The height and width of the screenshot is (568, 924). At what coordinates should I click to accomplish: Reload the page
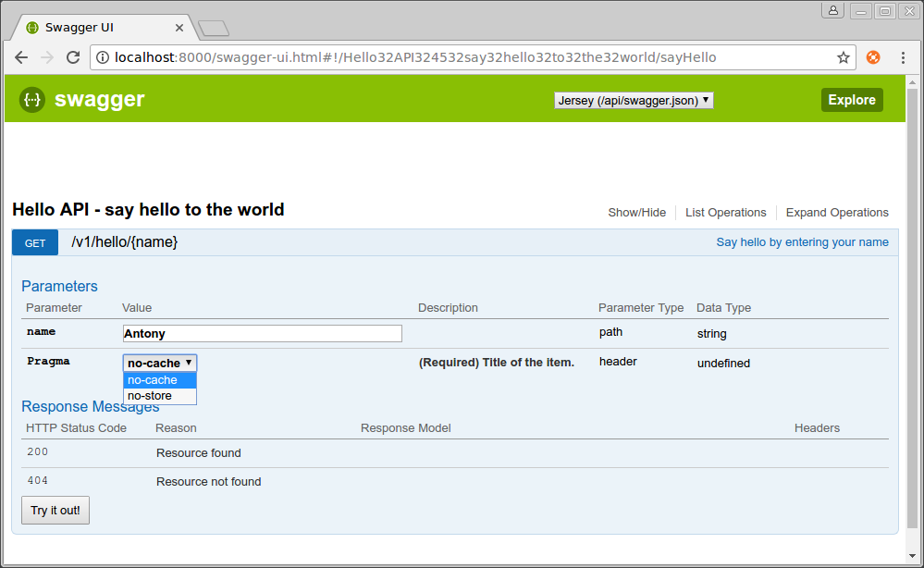(73, 57)
